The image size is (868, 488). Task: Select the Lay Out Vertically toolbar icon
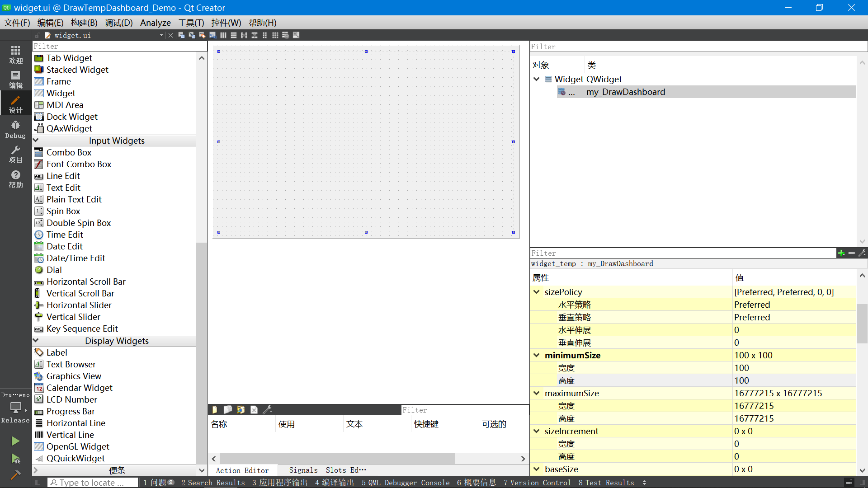point(234,35)
